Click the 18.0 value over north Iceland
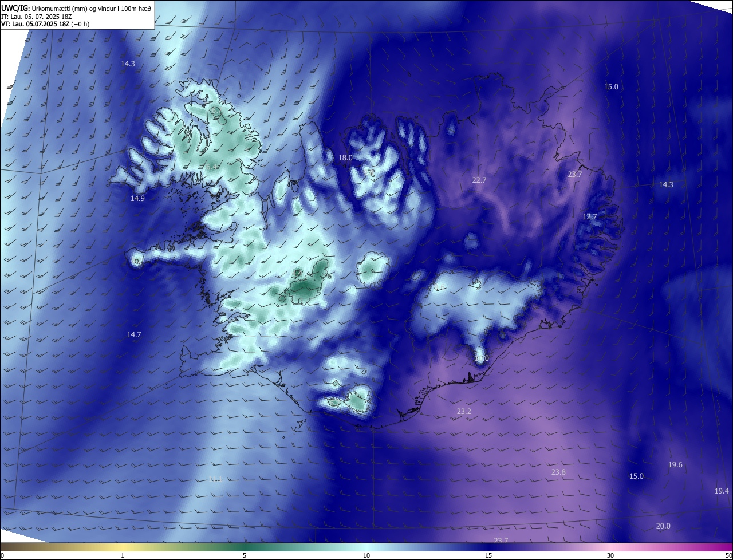The height and width of the screenshot is (560, 733). 345,157
